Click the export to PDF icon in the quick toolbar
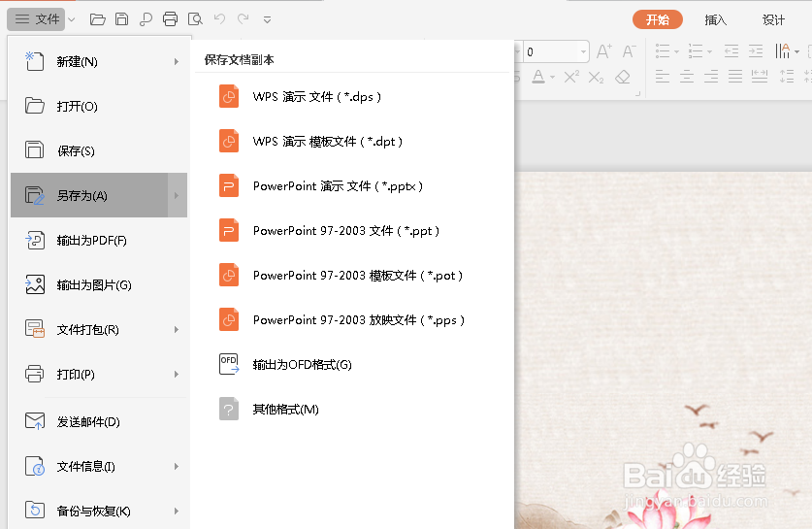812x529 pixels. [x=146, y=19]
